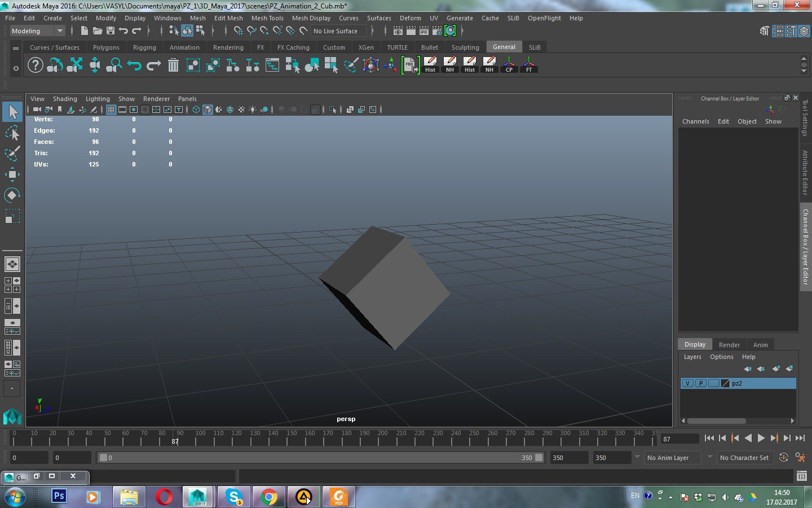The width and height of the screenshot is (812, 508).
Task: Open the Mesh Tools menu
Action: pos(267,18)
